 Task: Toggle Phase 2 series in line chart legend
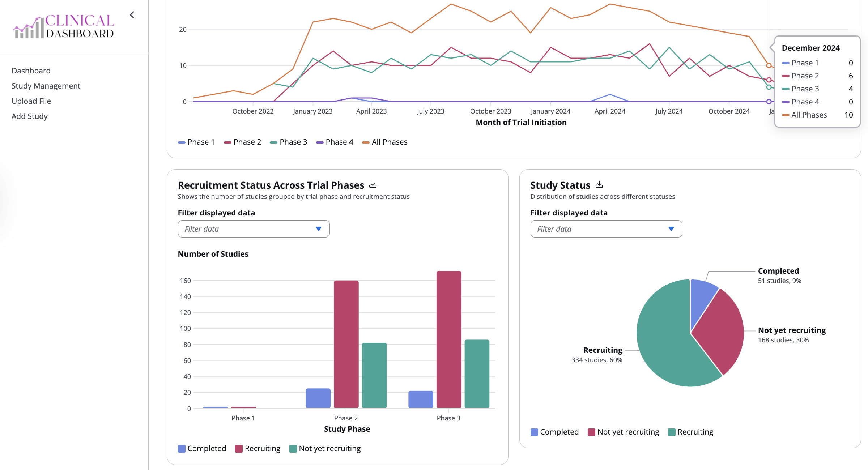[x=243, y=142]
